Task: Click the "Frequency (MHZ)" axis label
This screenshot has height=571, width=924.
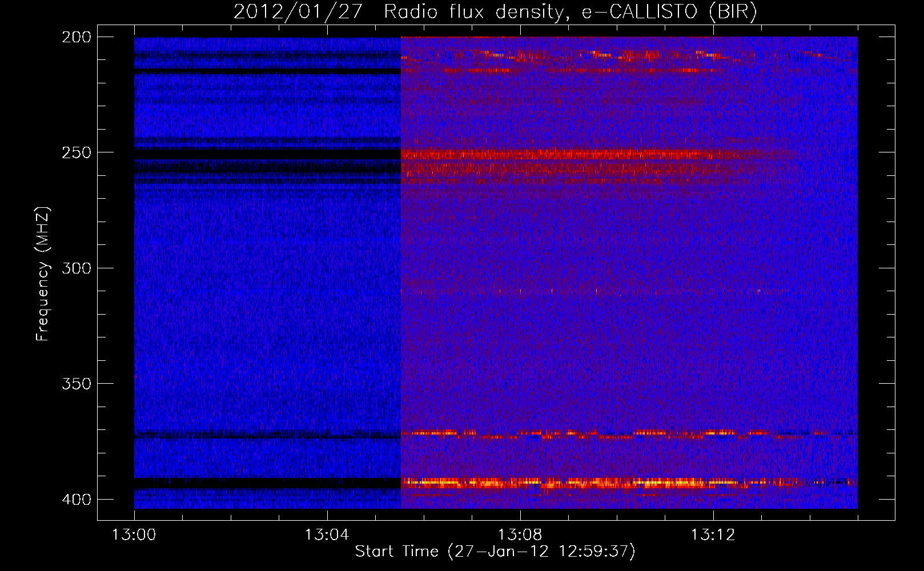Action: tap(43, 274)
